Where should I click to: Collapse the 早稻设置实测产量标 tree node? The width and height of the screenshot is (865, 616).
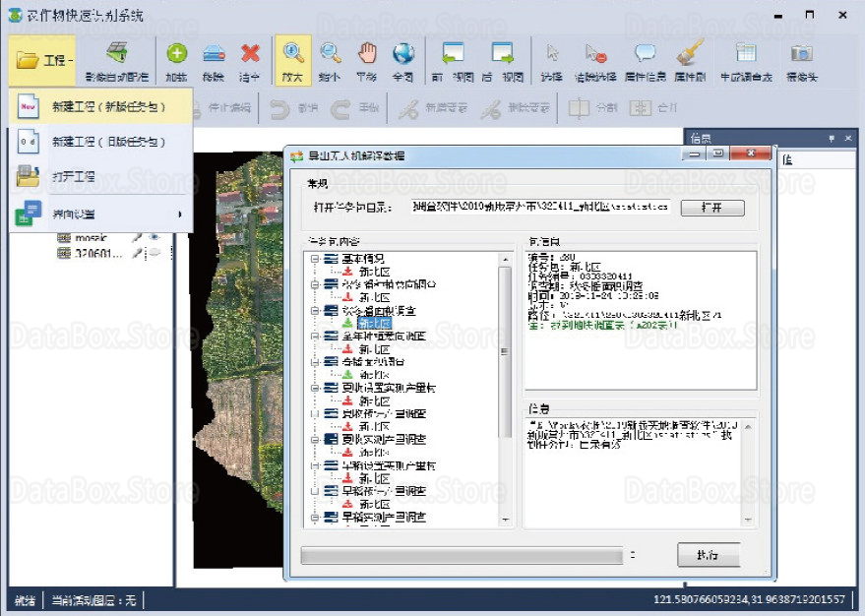coord(315,465)
